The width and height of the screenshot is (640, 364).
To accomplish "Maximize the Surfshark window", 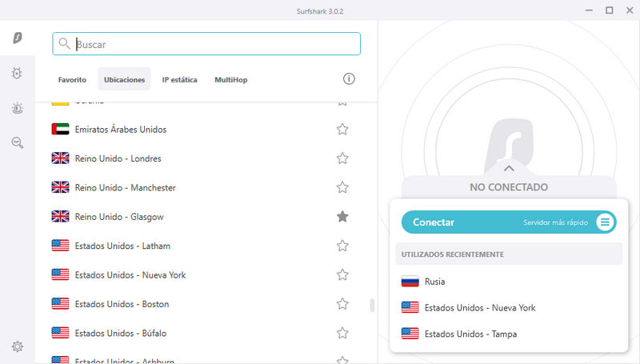I will [x=610, y=10].
